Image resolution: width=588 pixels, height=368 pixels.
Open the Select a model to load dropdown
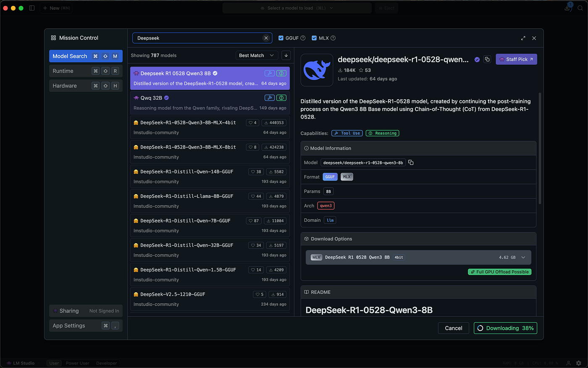tap(297, 8)
